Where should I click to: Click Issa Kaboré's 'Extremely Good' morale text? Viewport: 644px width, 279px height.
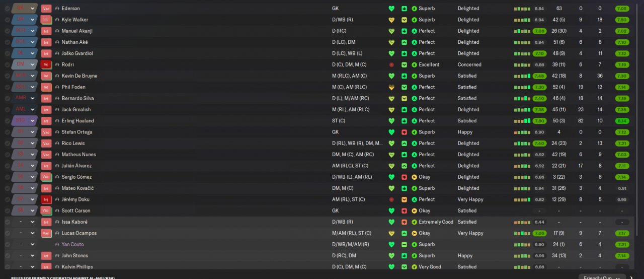point(436,222)
